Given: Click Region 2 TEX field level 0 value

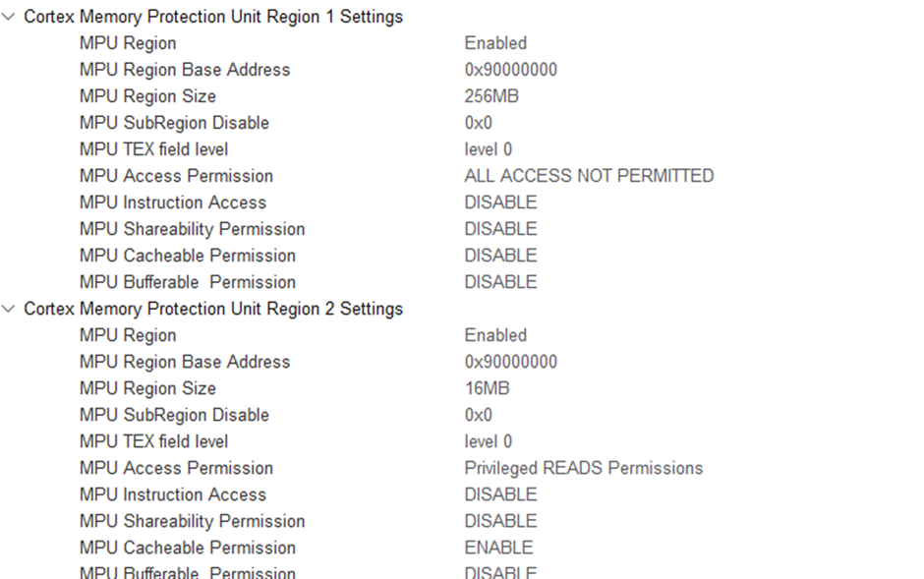Looking at the screenshot, I should click(488, 441).
